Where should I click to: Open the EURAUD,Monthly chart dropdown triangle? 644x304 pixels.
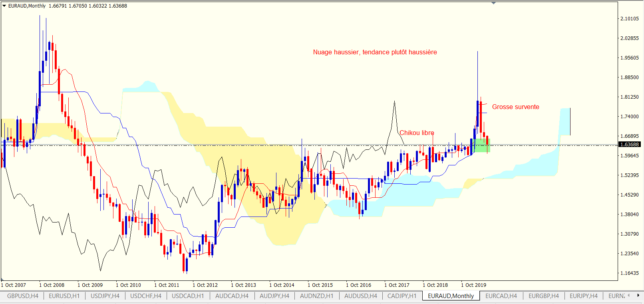4,6
